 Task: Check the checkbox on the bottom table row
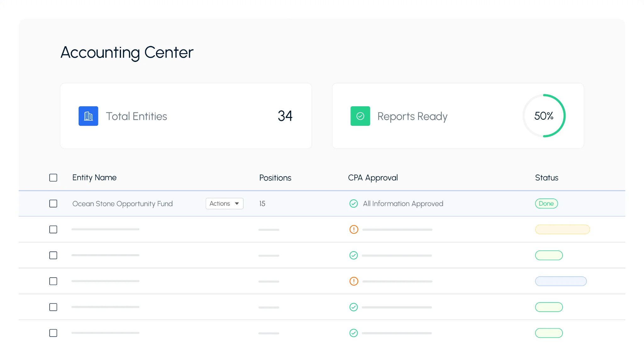pyautogui.click(x=53, y=333)
